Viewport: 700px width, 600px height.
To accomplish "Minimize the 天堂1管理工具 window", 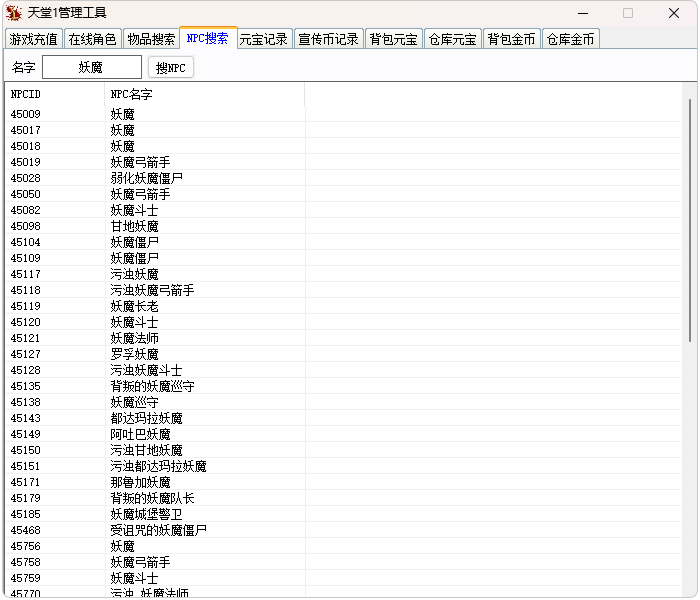I will click(583, 13).
